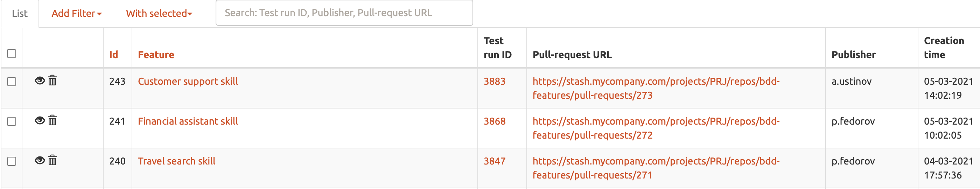
Task: Click creation time 05-03-2021 14:02:19
Action: [948, 88]
